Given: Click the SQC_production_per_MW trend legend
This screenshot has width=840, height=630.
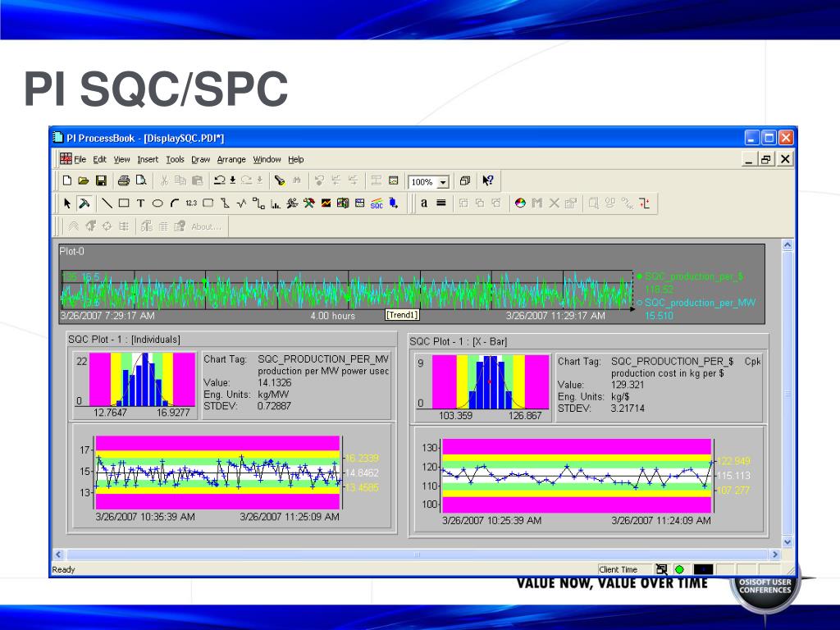Looking at the screenshot, I should pos(701,303).
